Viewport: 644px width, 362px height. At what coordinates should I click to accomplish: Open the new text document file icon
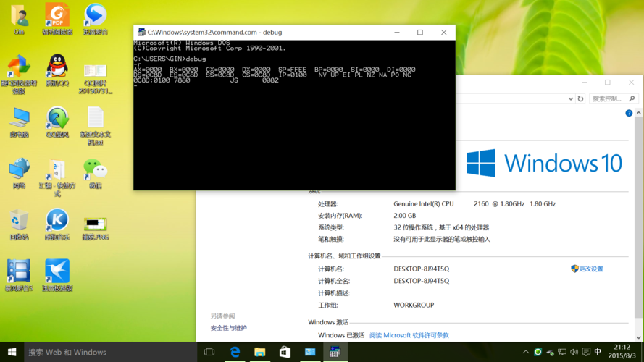[96, 126]
